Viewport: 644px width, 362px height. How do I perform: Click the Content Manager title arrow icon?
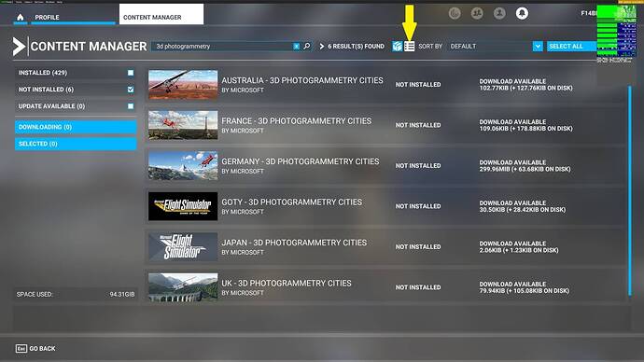pyautogui.click(x=19, y=47)
